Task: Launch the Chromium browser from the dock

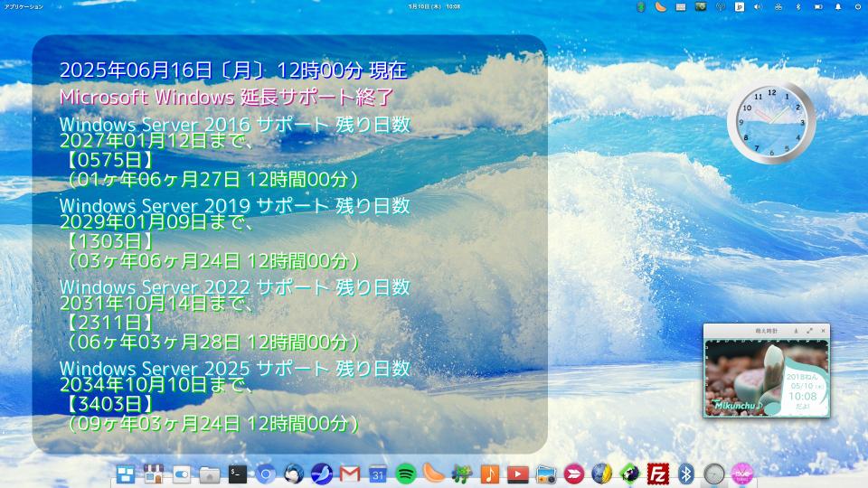Action: tap(265, 474)
